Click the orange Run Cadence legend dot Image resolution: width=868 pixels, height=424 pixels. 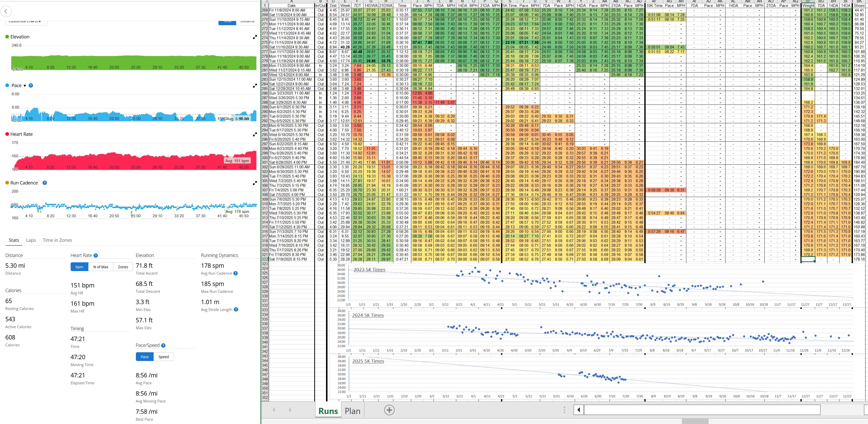(7, 183)
